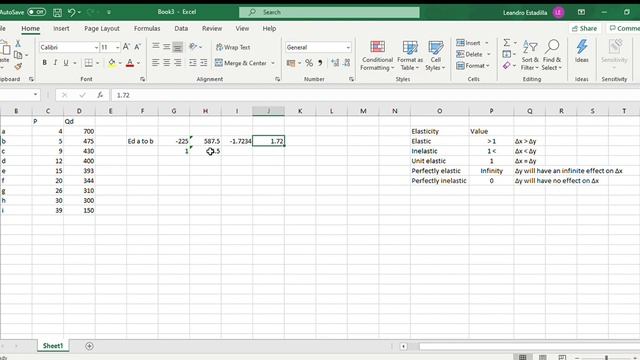Select the Sheet1 tab
This screenshot has height=360, width=640.
(53, 346)
